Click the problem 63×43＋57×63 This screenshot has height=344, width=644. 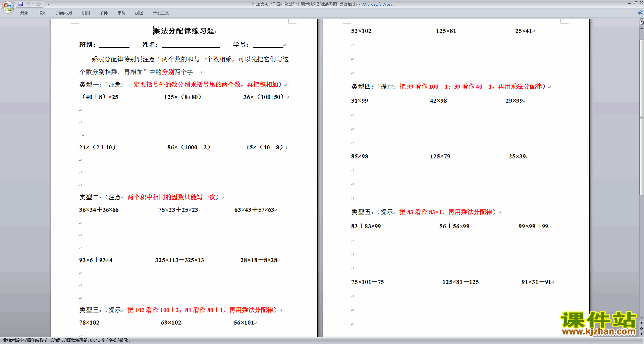tap(254, 210)
